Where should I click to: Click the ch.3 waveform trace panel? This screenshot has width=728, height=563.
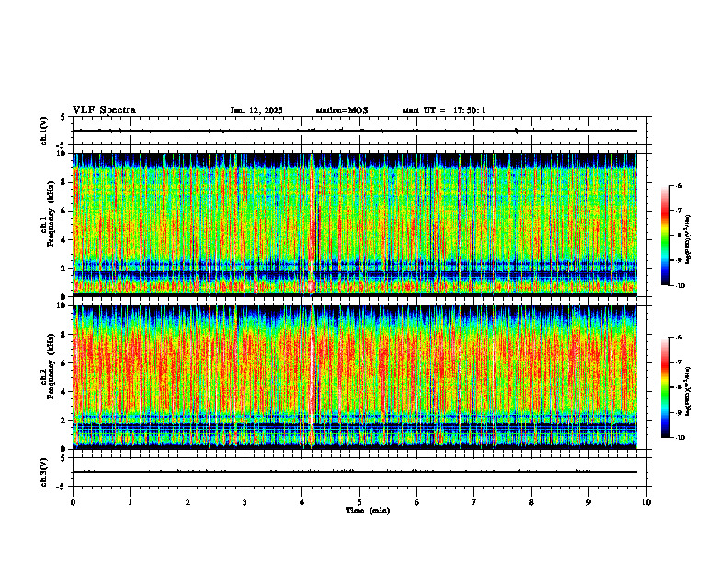tap(359, 472)
